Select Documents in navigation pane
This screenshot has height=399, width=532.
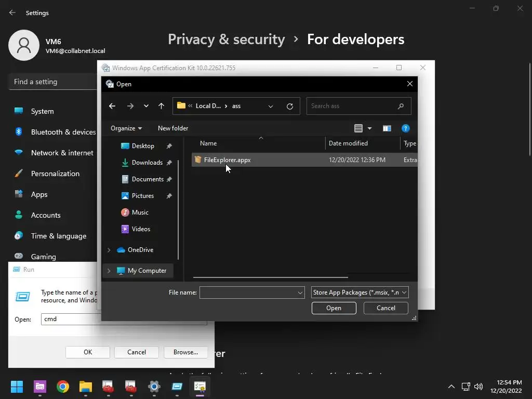(147, 179)
